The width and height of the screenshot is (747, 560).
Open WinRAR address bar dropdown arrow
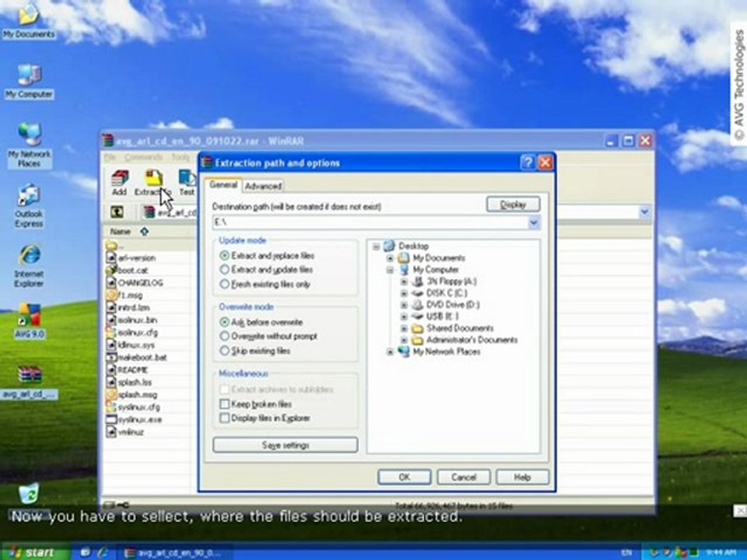coord(644,212)
